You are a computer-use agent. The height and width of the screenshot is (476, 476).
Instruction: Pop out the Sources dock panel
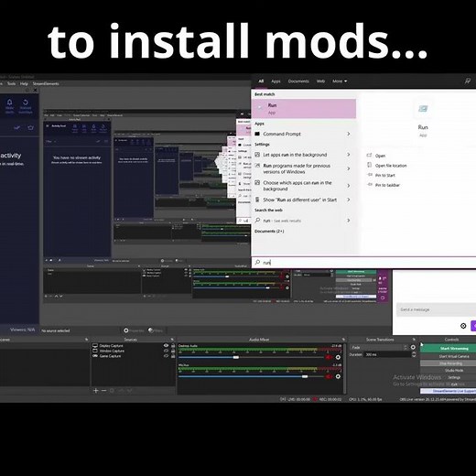(x=172, y=340)
